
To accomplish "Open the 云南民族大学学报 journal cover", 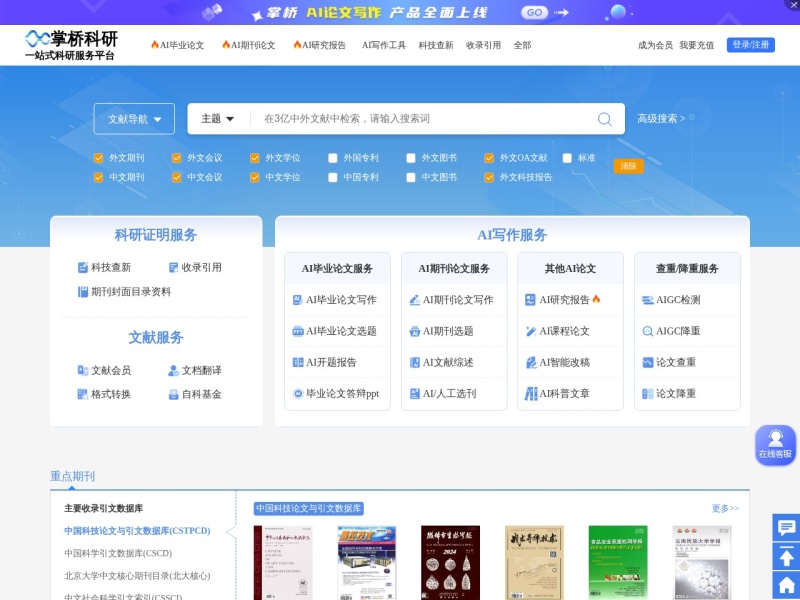I will pyautogui.click(x=702, y=563).
